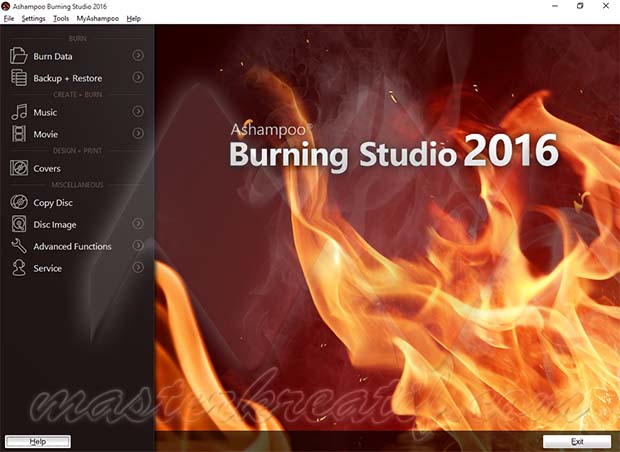Expand the Movie submenu arrow
Screen dimensions: 620x452
(x=138, y=133)
